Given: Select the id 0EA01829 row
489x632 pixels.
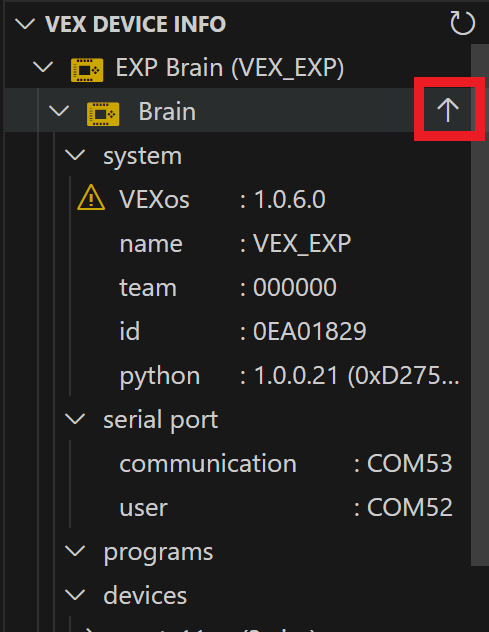Looking at the screenshot, I should (238, 331).
